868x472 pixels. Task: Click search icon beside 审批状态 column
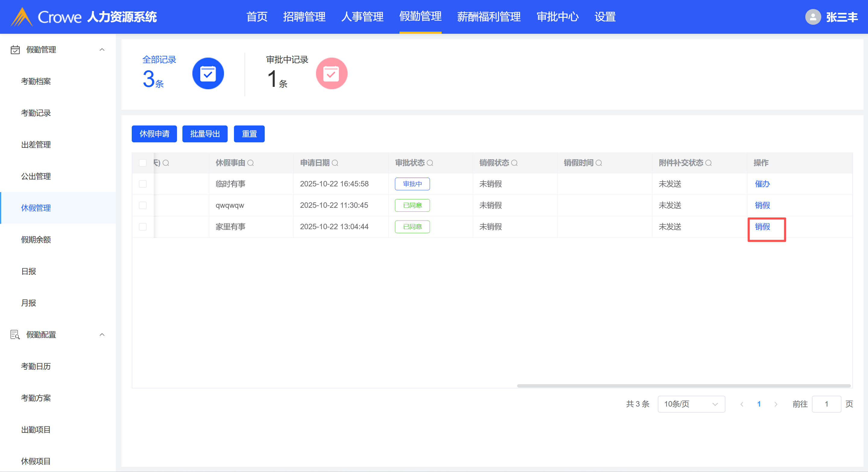[x=430, y=163]
